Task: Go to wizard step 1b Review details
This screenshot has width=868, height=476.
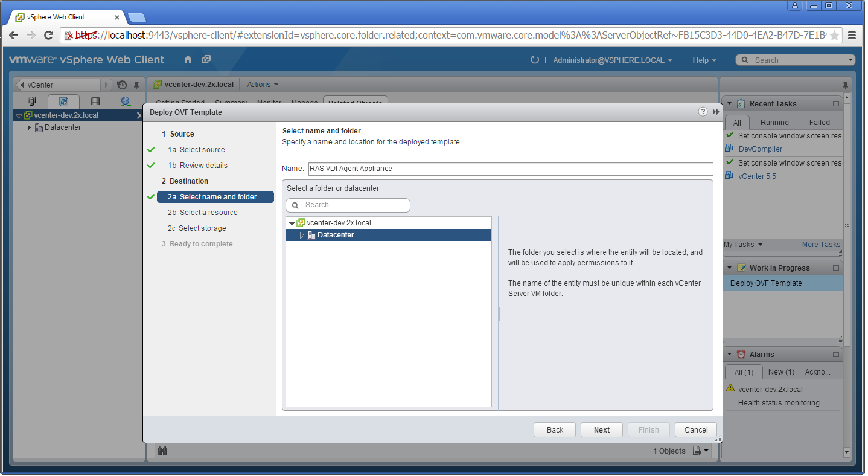Action: (197, 166)
